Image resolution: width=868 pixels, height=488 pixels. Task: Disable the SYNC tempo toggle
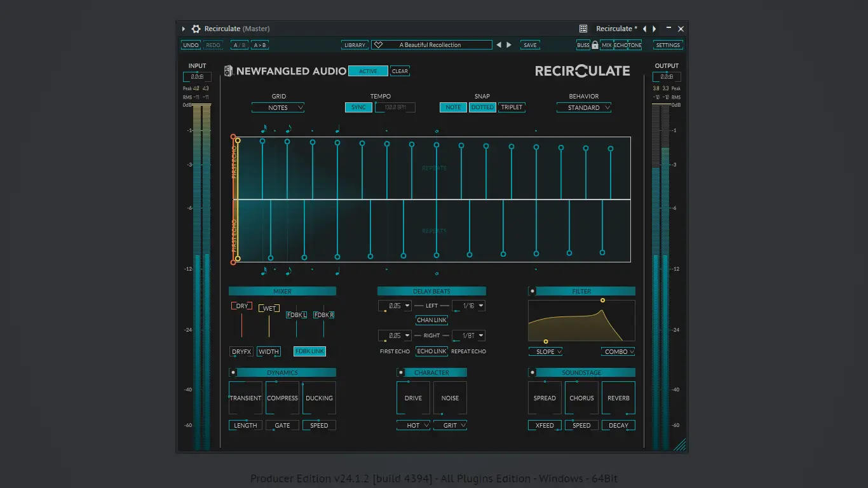coord(358,107)
